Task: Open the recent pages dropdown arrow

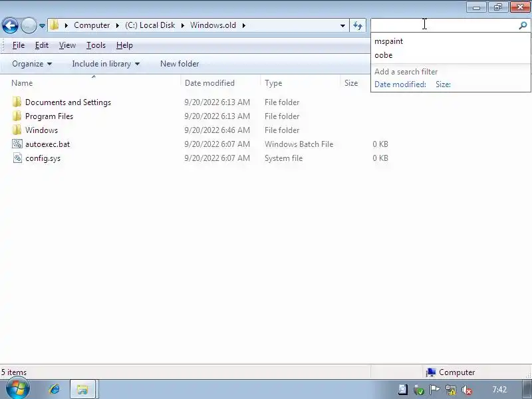Action: point(42,25)
